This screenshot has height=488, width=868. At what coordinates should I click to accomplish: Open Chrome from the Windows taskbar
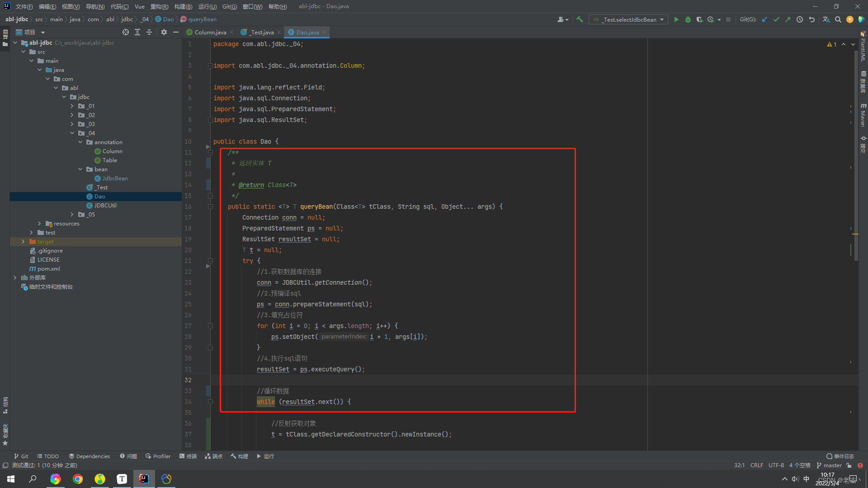pyautogui.click(x=78, y=479)
